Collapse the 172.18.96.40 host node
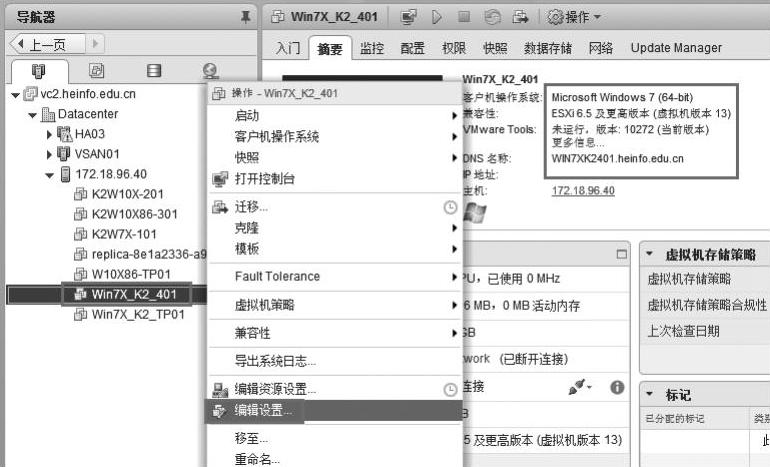 pyautogui.click(x=49, y=175)
